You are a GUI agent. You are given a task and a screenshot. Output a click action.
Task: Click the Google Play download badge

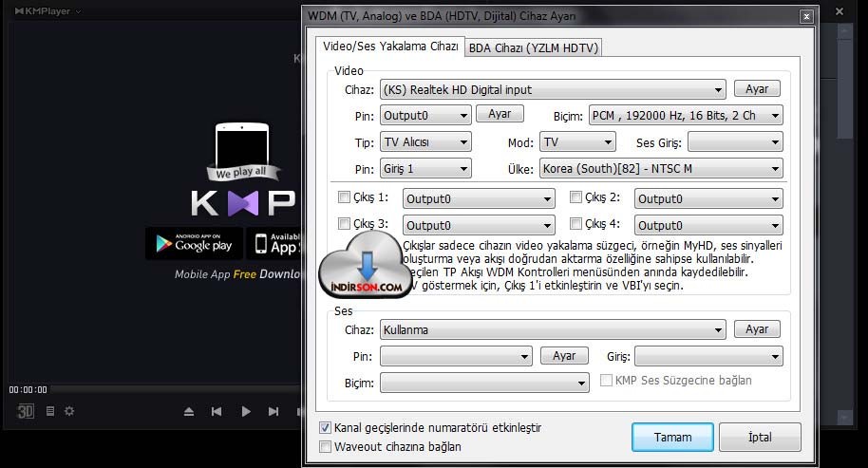pyautogui.click(x=195, y=243)
